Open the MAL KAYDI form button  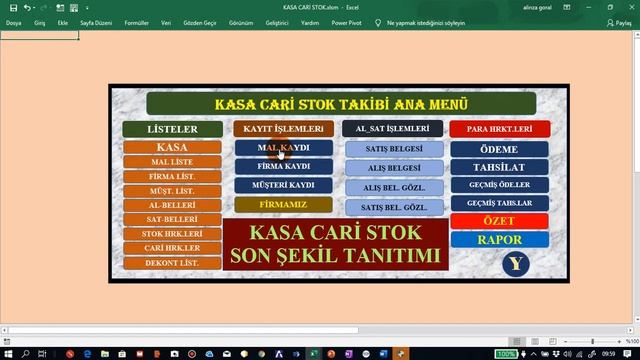pyautogui.click(x=284, y=148)
